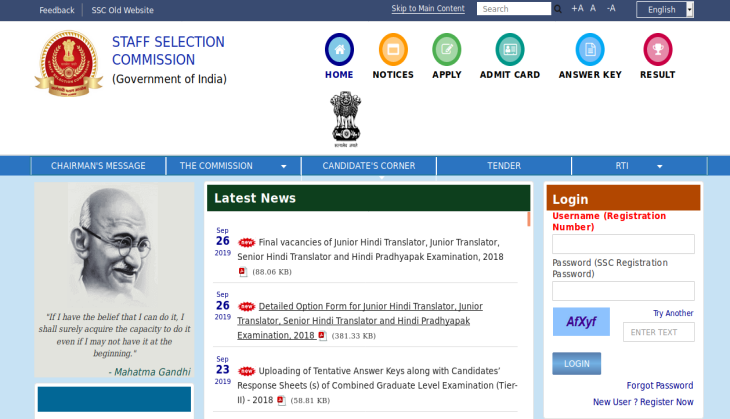Open the Home icon in navigation
Viewport: 730px width, 419px height.
(x=339, y=49)
